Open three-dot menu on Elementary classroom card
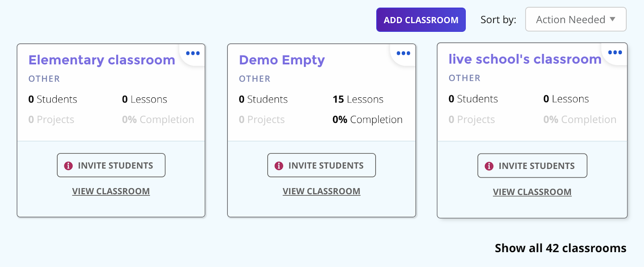This screenshot has height=267, width=644. coord(193,53)
